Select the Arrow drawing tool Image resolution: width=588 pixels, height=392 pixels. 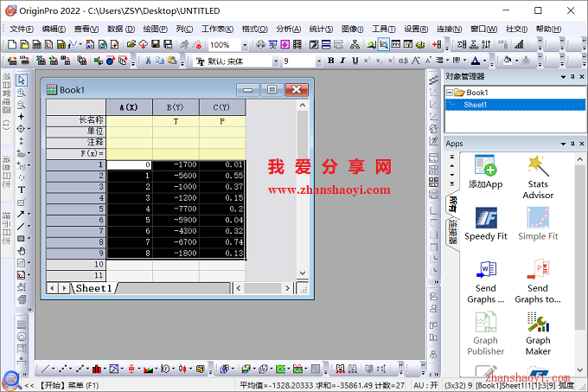(x=21, y=215)
